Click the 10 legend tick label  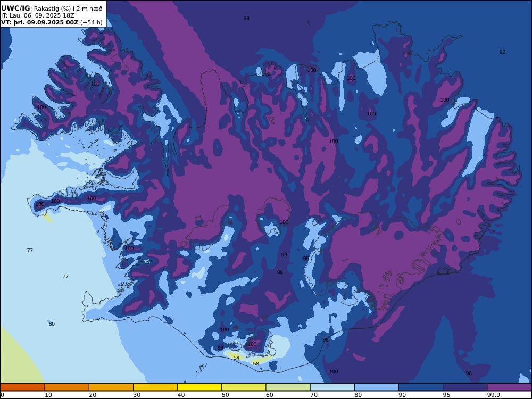click(48, 395)
